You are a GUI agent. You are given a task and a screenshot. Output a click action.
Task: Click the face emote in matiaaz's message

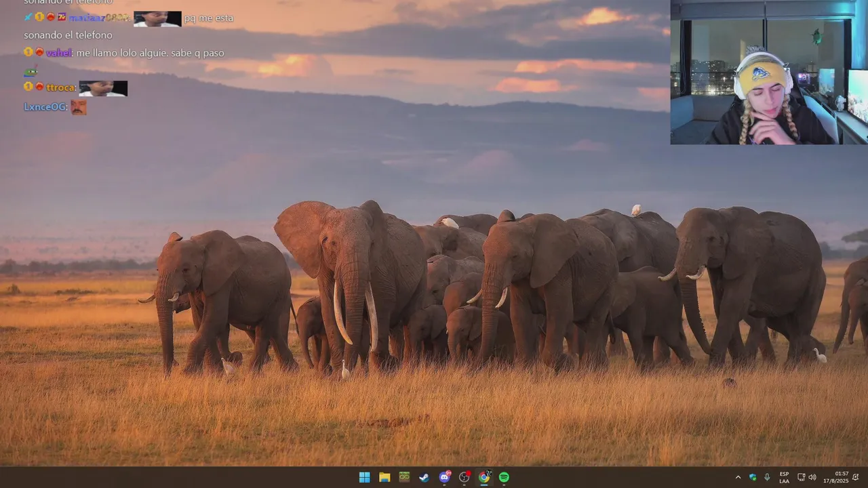pos(157,19)
